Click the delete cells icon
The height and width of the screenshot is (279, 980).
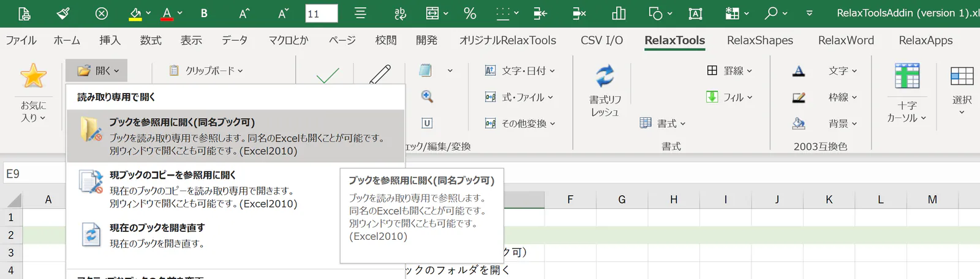[x=579, y=13]
